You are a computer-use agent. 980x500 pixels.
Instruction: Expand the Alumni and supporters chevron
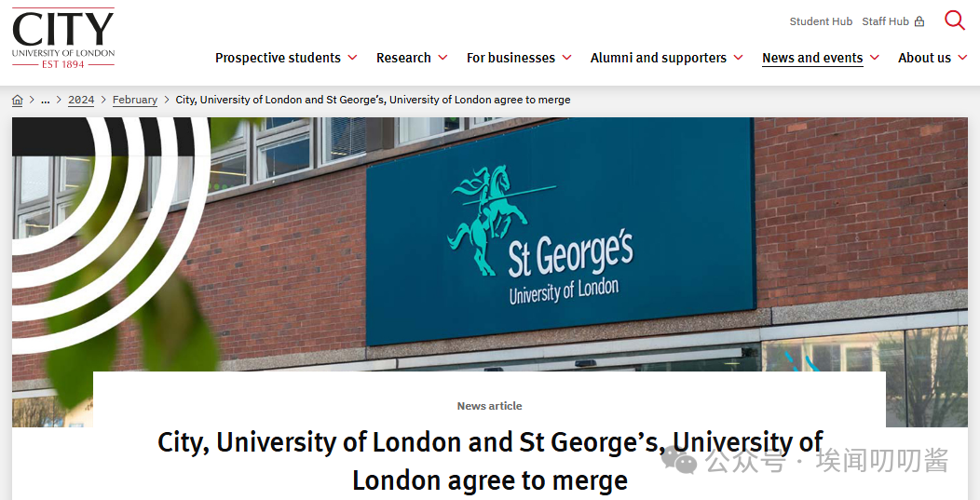click(738, 58)
